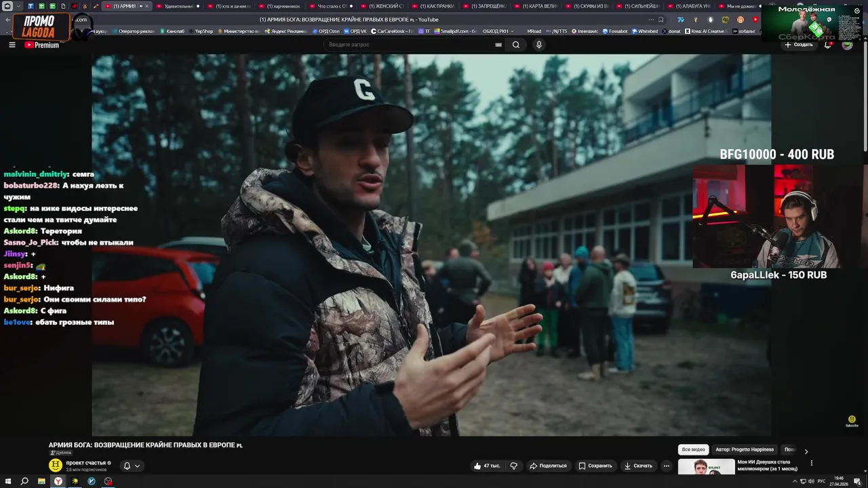
Task: Click the Создать create button
Action: pyautogui.click(x=799, y=45)
